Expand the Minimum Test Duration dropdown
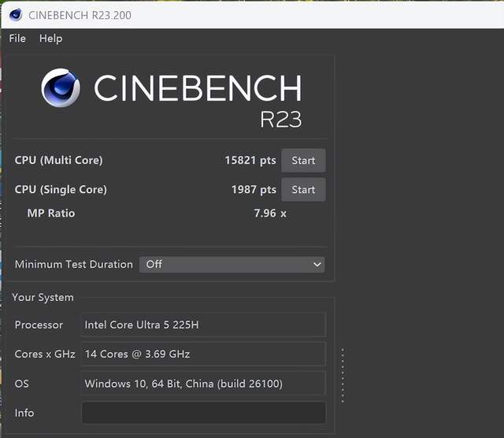The height and width of the screenshot is (438, 504). (232, 265)
